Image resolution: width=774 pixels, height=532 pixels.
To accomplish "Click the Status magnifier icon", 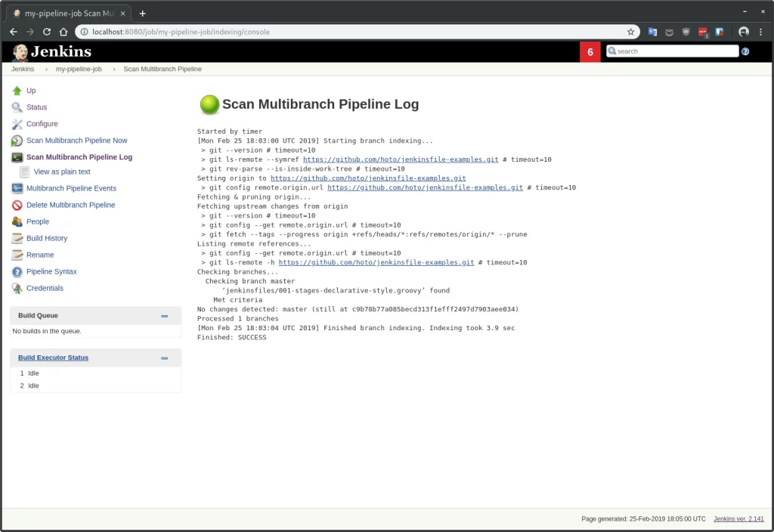I will point(17,107).
